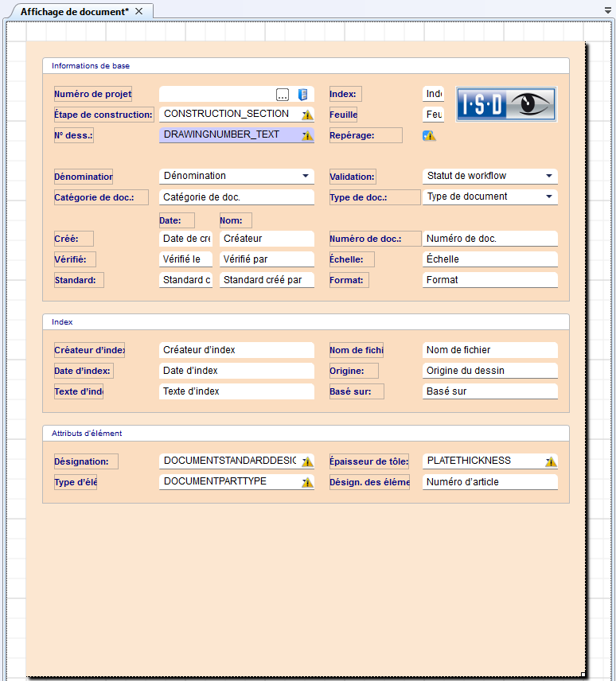This screenshot has width=616, height=681.
Task: Click the Date de création field
Action: [x=186, y=239]
